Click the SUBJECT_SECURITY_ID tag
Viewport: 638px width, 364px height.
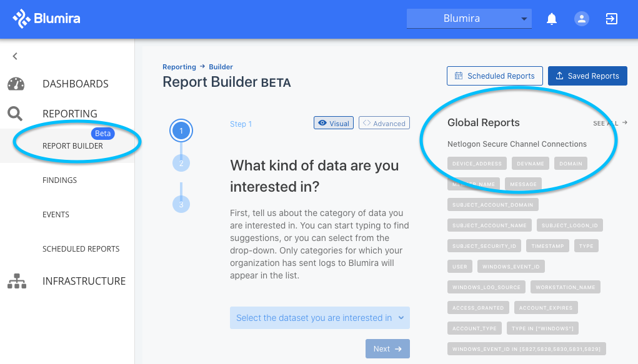coord(484,246)
